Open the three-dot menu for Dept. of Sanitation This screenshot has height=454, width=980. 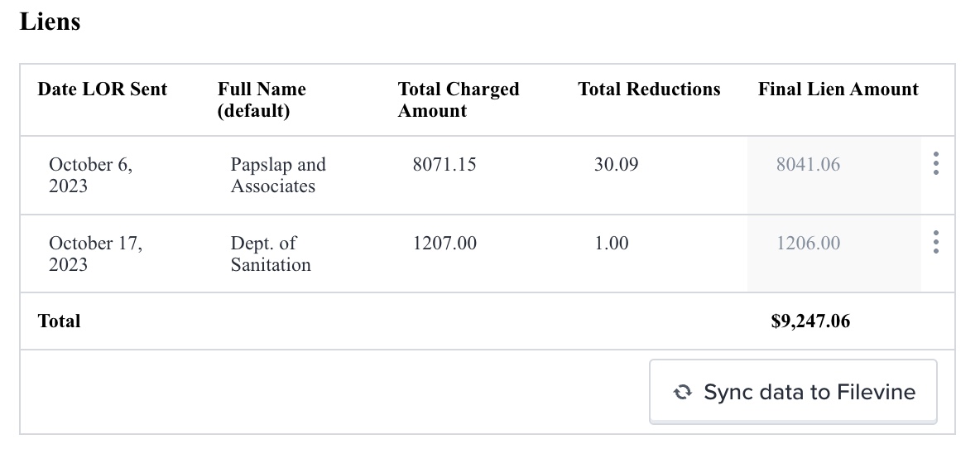(935, 242)
